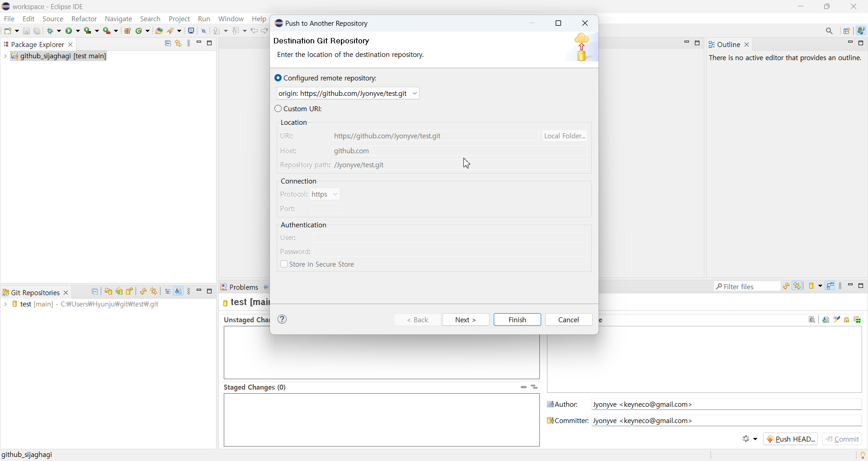The width and height of the screenshot is (868, 461).
Task: Switch to the Problems tab
Action: point(240,287)
